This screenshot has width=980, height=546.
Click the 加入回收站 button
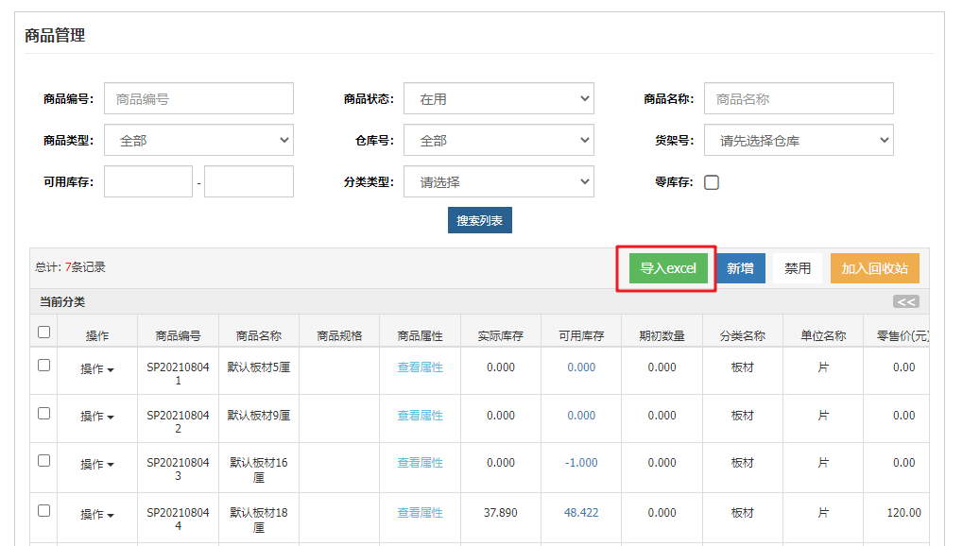click(x=874, y=268)
